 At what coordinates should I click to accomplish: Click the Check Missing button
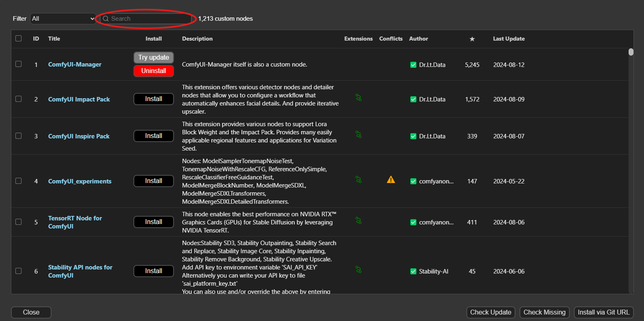click(545, 312)
